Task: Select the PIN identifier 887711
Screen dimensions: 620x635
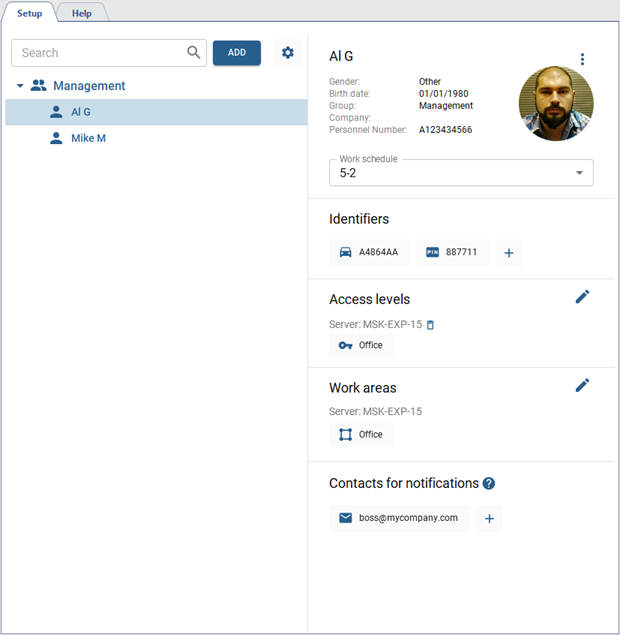Action: [452, 253]
